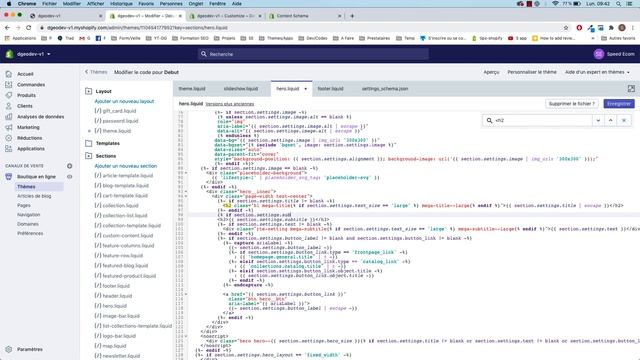Viewport: 640px width, 360px height.
Task: Open Applications in the sidebar
Action: 31,149
